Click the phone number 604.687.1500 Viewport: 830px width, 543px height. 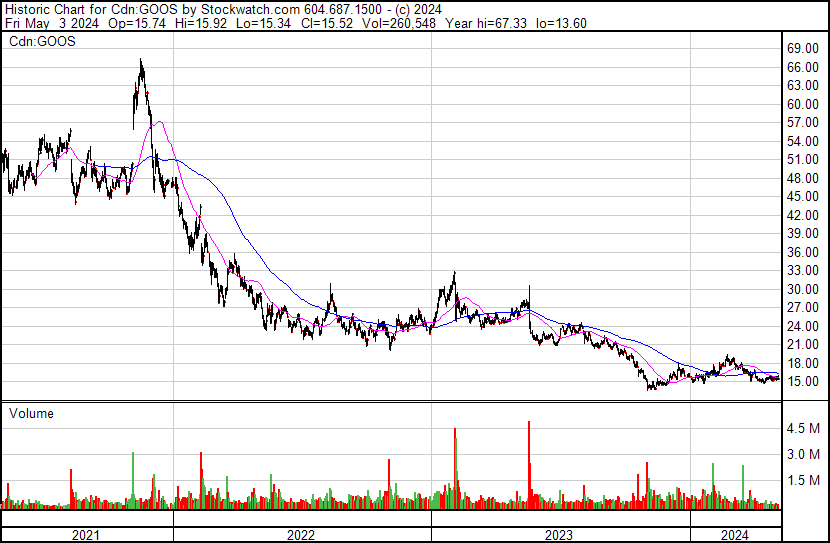click(342, 9)
